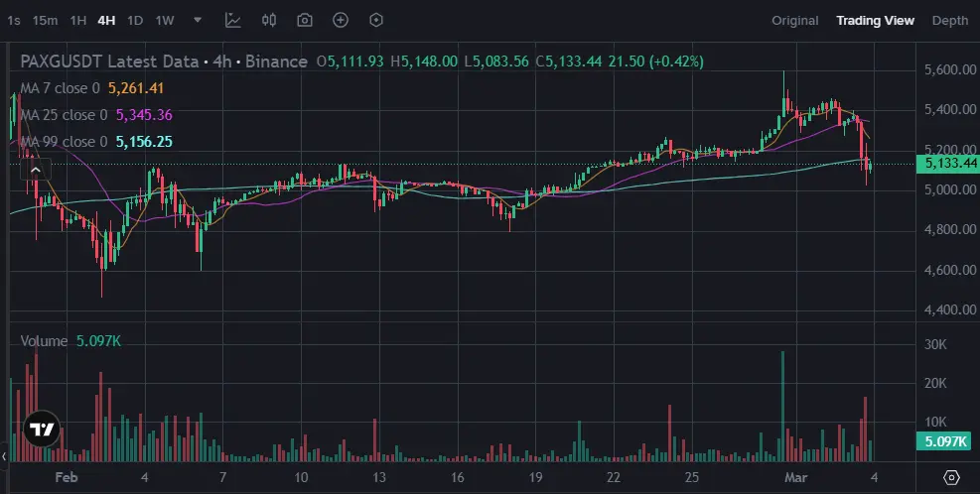Switch to the 1D interval
The image size is (980, 494).
[135, 21]
